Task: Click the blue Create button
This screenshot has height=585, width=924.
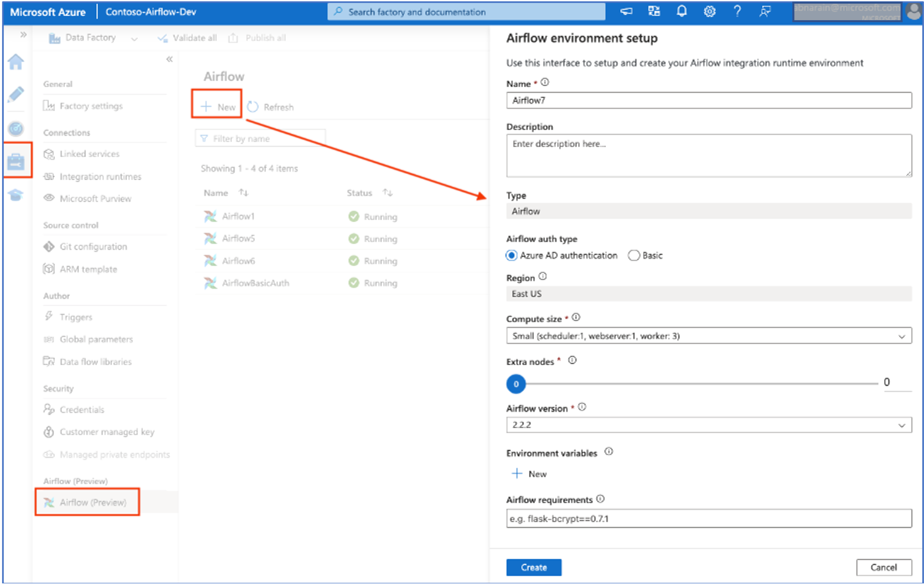Action: pos(533,567)
